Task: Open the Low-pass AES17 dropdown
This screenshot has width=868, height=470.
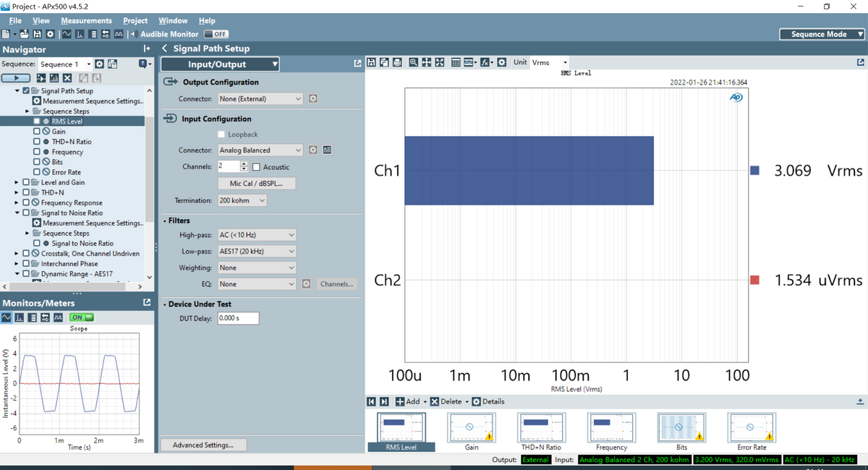Action: point(257,251)
